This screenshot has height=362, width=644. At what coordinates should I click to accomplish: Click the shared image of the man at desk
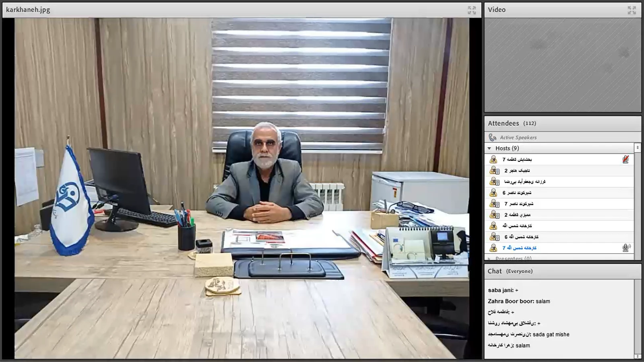[x=242, y=188]
